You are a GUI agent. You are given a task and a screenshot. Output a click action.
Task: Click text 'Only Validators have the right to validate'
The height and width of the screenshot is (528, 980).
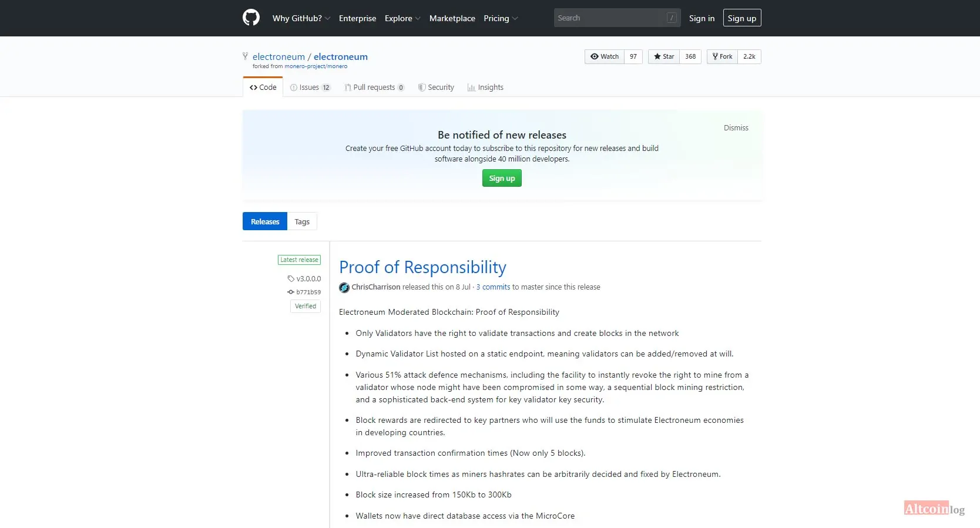click(433, 333)
